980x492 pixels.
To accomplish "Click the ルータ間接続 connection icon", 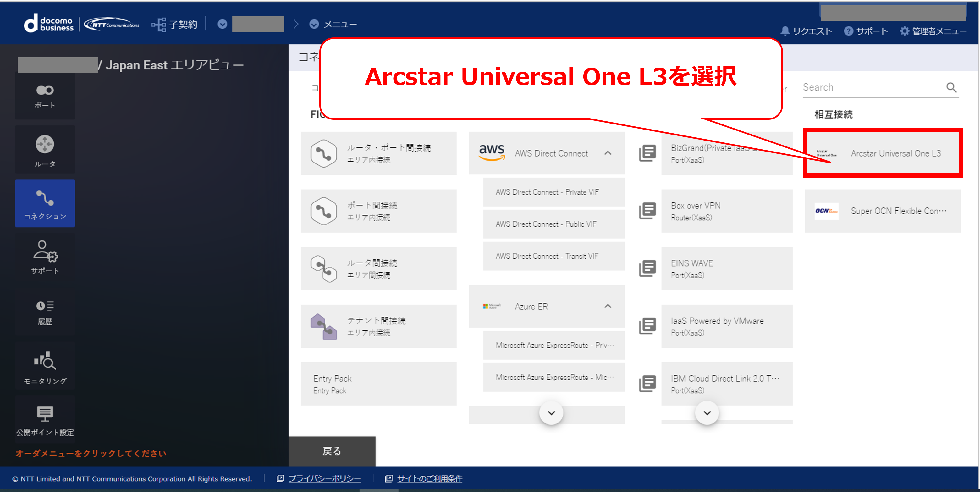I will pos(324,269).
